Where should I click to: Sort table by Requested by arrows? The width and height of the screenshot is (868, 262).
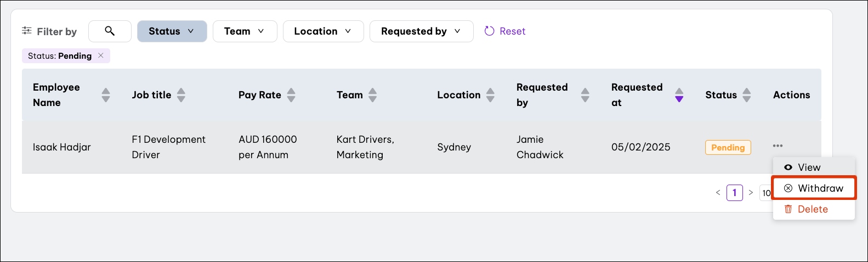point(585,95)
